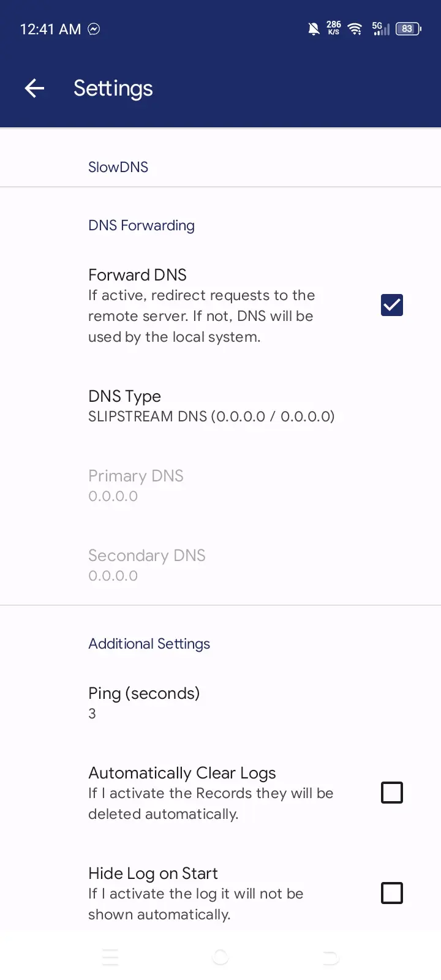Viewport: 441px width, 980px height.
Task: Go back using the arrow icon
Action: point(34,88)
